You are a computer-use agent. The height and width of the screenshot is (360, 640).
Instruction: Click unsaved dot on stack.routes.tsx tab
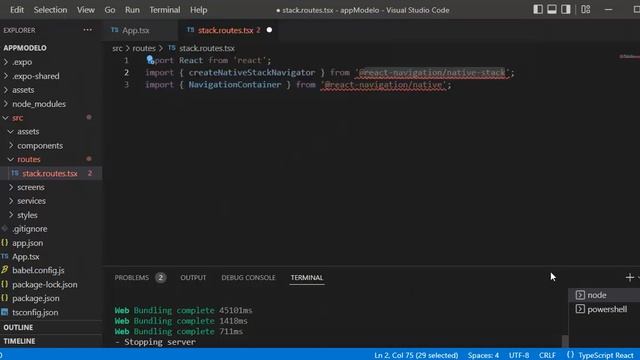pyautogui.click(x=269, y=30)
